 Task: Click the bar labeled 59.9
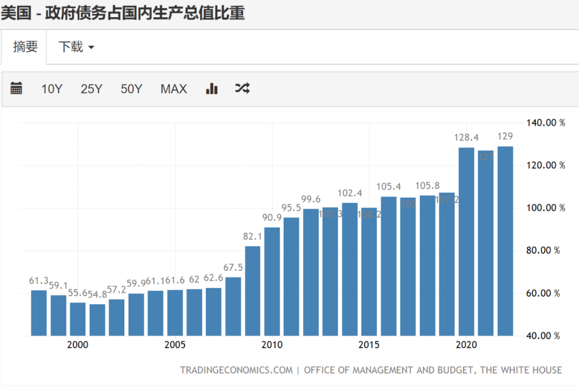coord(136,314)
